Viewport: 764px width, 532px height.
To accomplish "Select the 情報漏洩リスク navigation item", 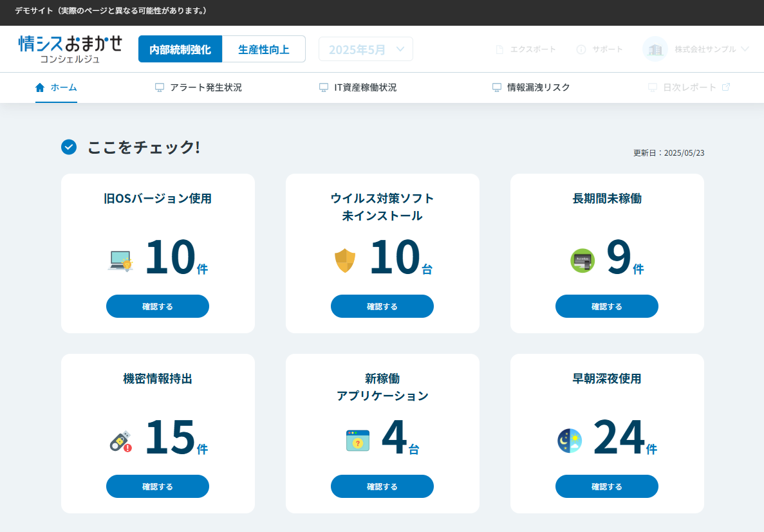I will (531, 87).
